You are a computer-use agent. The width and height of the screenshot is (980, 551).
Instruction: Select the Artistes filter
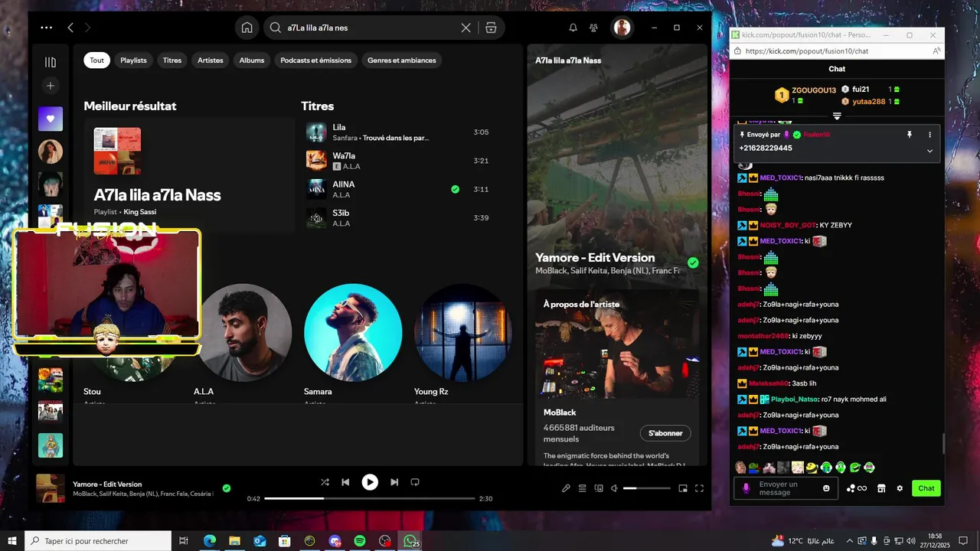[x=211, y=60]
